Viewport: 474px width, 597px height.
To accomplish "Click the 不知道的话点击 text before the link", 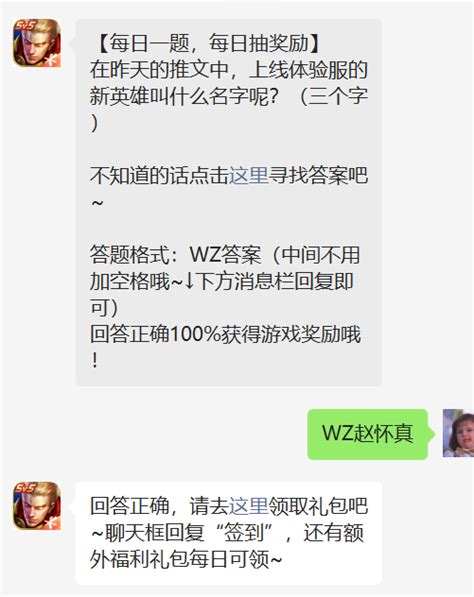I will point(159,176).
